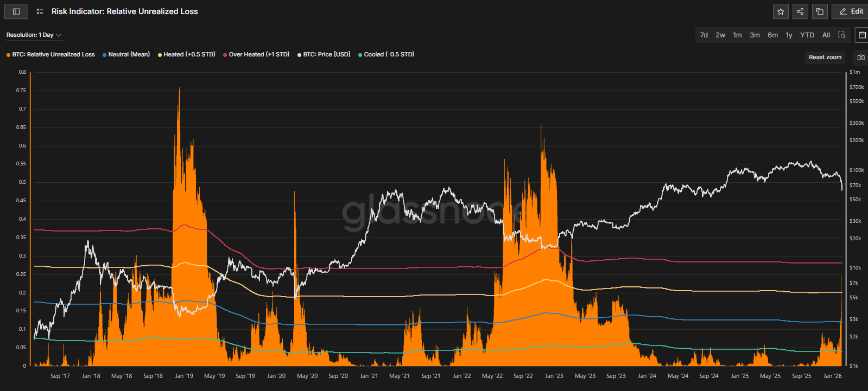Toggle the BTC: Price [USD] legend swatch
868x391 pixels.
pyautogui.click(x=300, y=55)
